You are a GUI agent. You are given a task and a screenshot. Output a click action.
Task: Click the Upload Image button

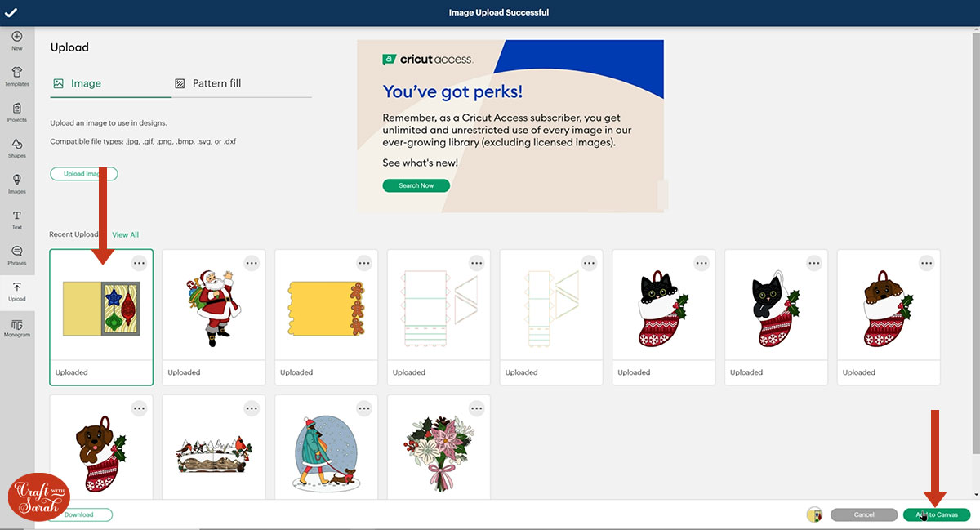click(x=84, y=174)
